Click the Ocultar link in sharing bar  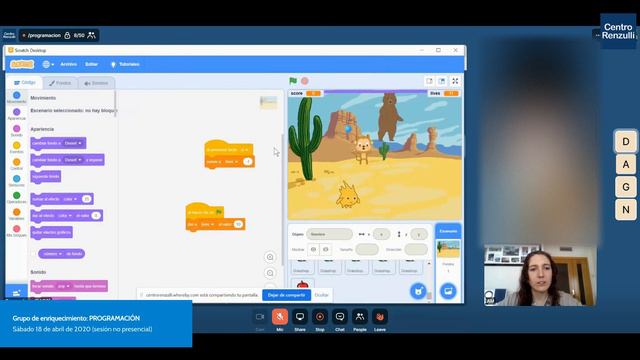click(x=321, y=295)
